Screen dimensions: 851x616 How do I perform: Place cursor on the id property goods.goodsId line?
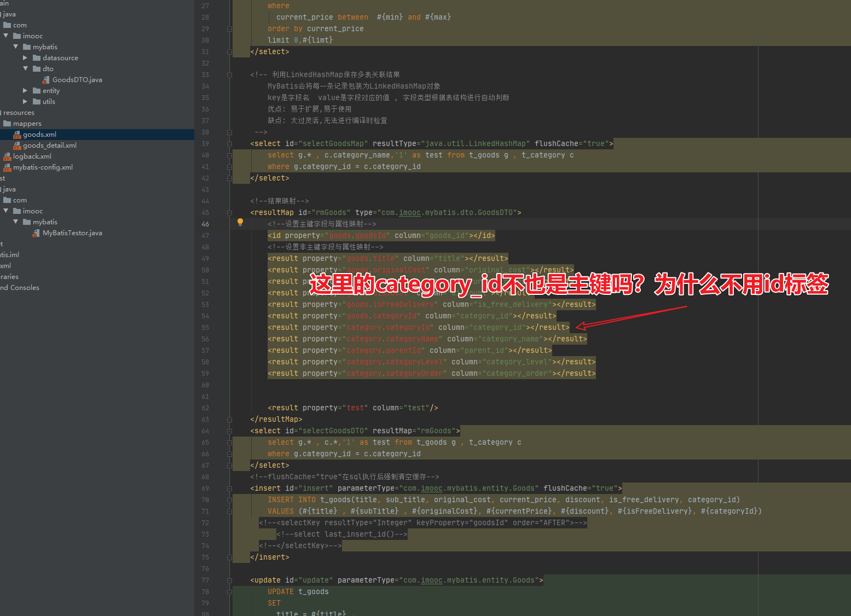click(x=381, y=236)
